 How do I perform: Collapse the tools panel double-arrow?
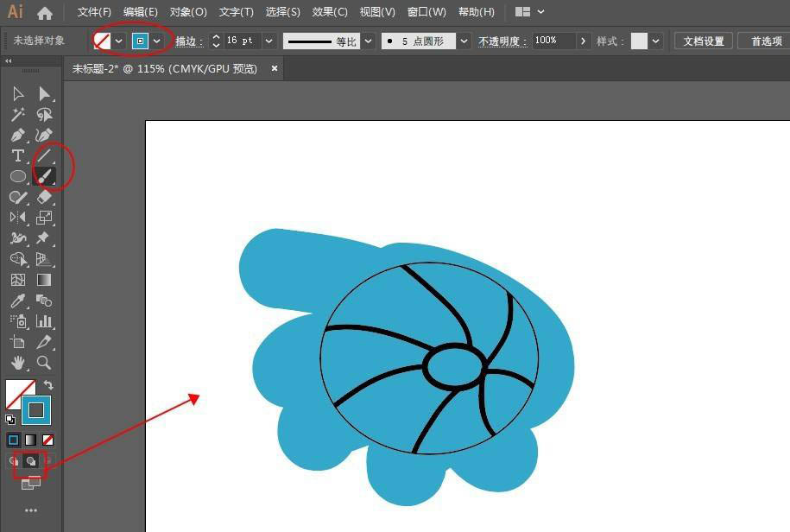[x=8, y=61]
